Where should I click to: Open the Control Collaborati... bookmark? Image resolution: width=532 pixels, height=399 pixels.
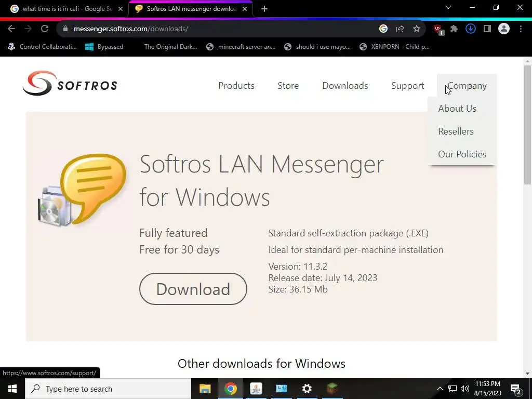(43, 47)
